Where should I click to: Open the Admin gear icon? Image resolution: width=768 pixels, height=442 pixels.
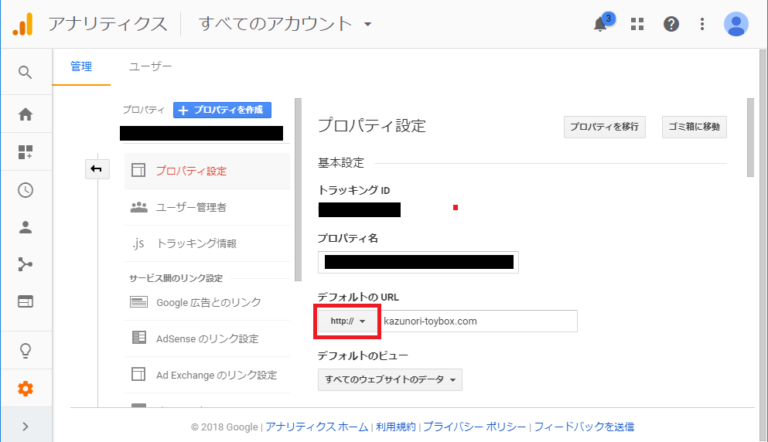point(25,389)
